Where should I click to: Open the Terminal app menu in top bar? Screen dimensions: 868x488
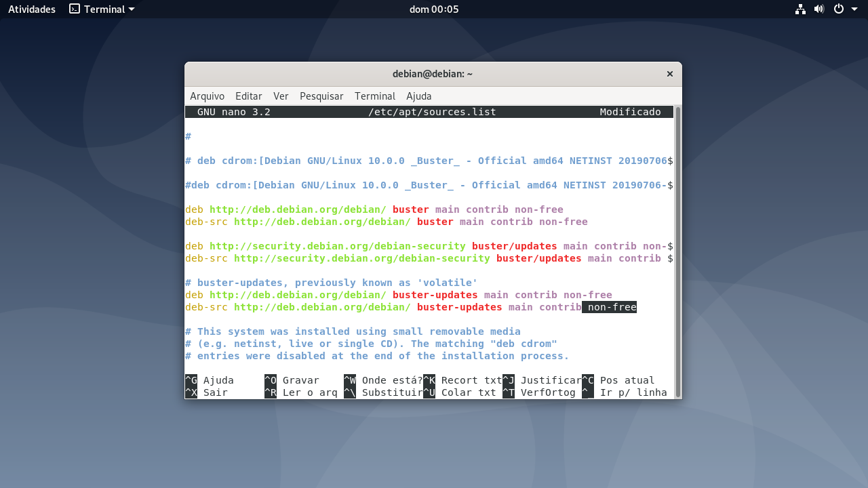coord(102,9)
